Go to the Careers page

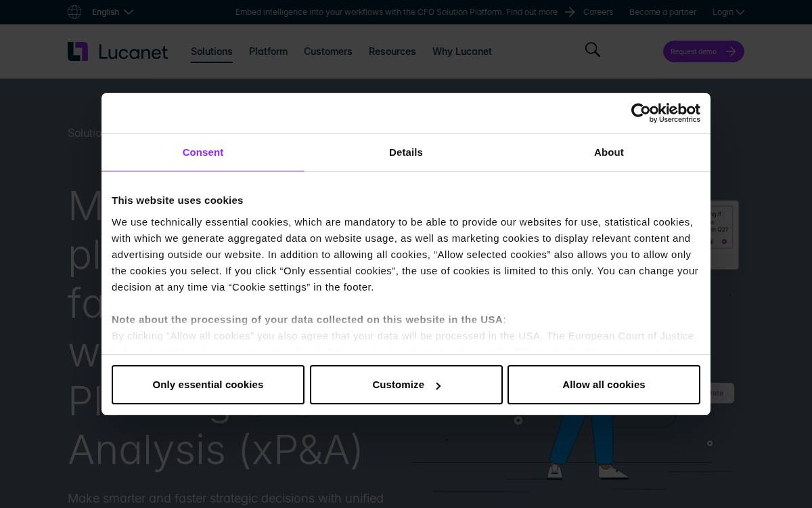click(598, 12)
